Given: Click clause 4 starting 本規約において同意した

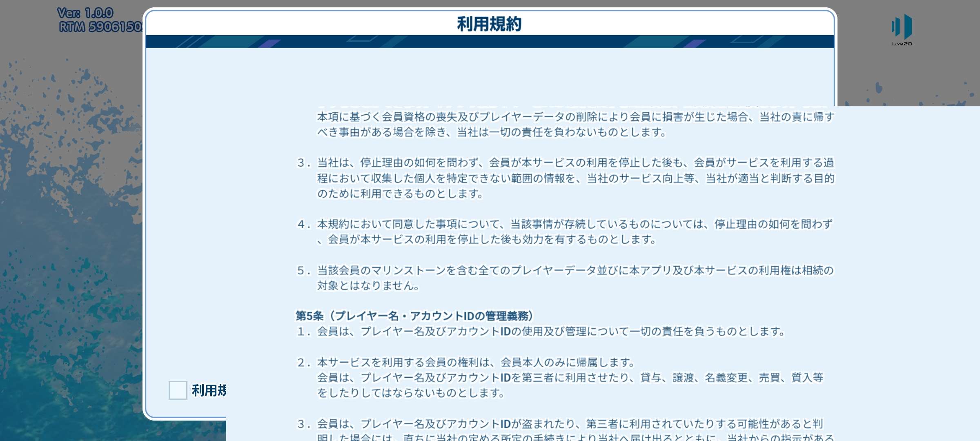Looking at the screenshot, I should tap(565, 232).
